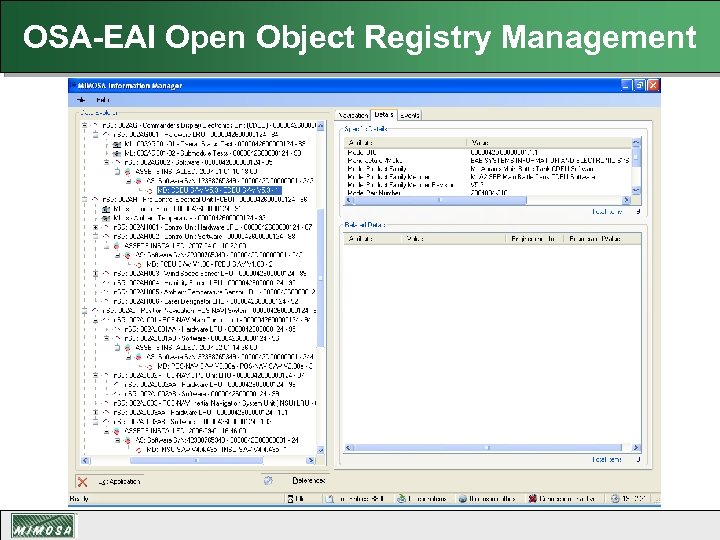Click Attribute column header in Related Data
This screenshot has width=720, height=540.
pyautogui.click(x=373, y=239)
